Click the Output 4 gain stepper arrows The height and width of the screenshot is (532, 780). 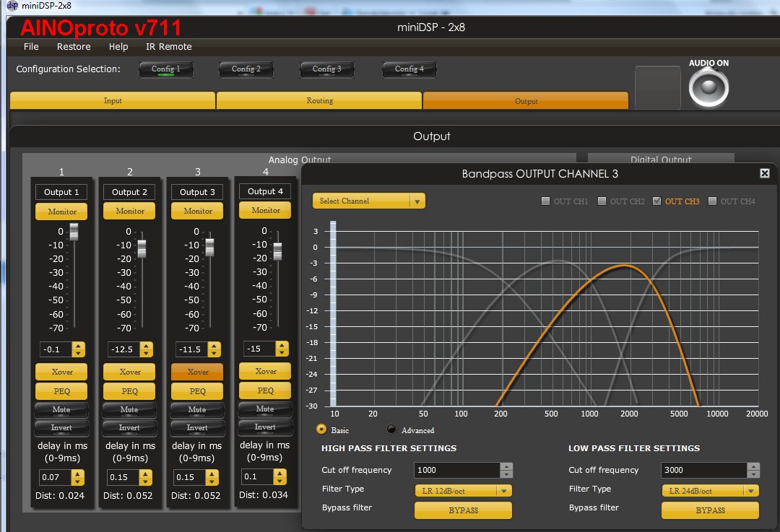tap(282, 349)
